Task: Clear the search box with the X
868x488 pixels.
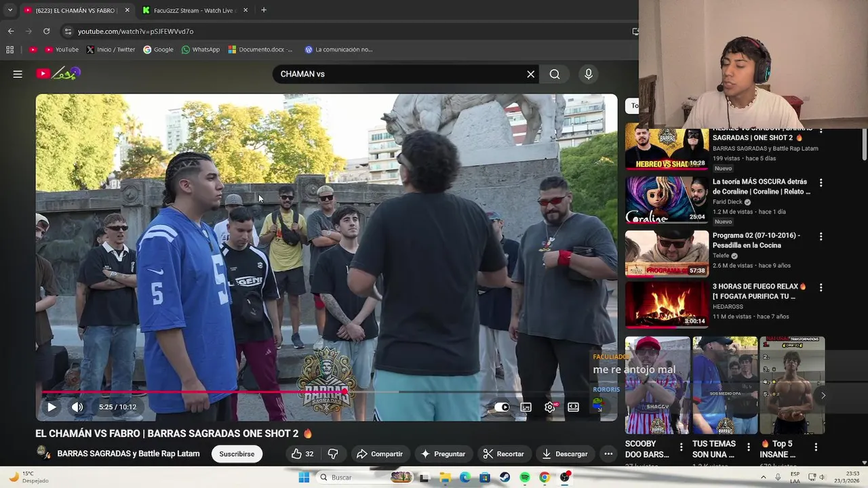Action: point(531,74)
